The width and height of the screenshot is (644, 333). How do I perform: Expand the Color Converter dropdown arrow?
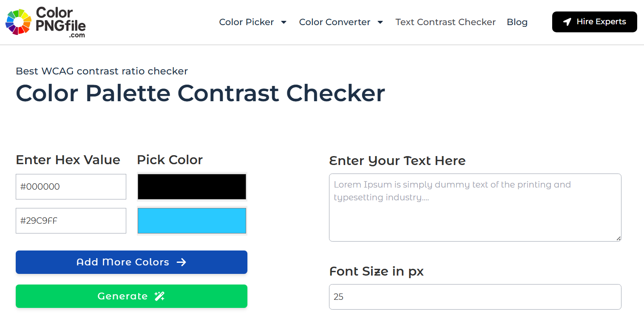click(380, 22)
